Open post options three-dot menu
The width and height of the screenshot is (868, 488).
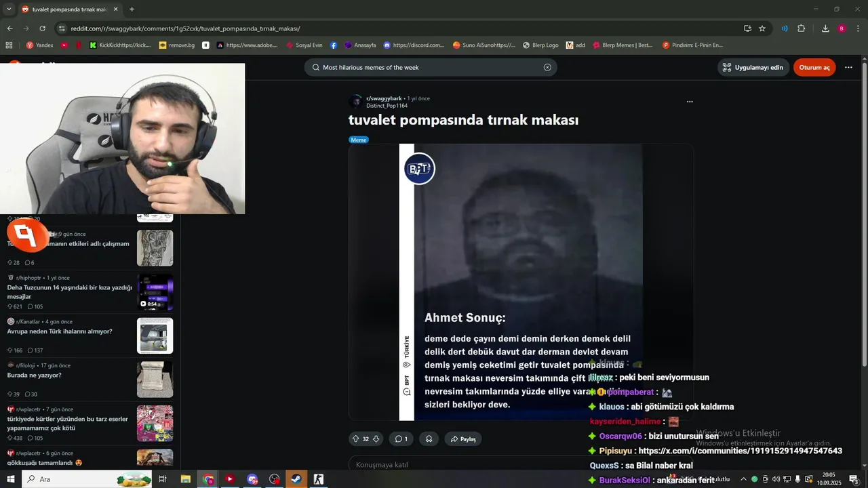pos(690,102)
